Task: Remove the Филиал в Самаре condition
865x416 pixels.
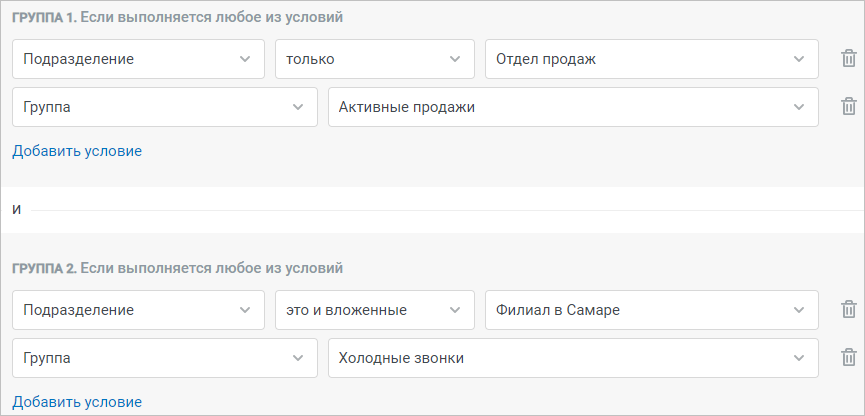Action: (848, 310)
